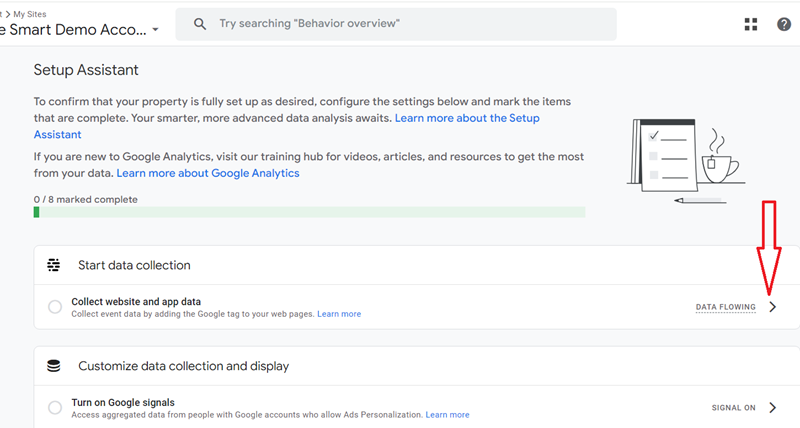Viewport: 800px width, 428px height.
Task: Expand the Turn on Google signals chevron
Action: point(772,408)
